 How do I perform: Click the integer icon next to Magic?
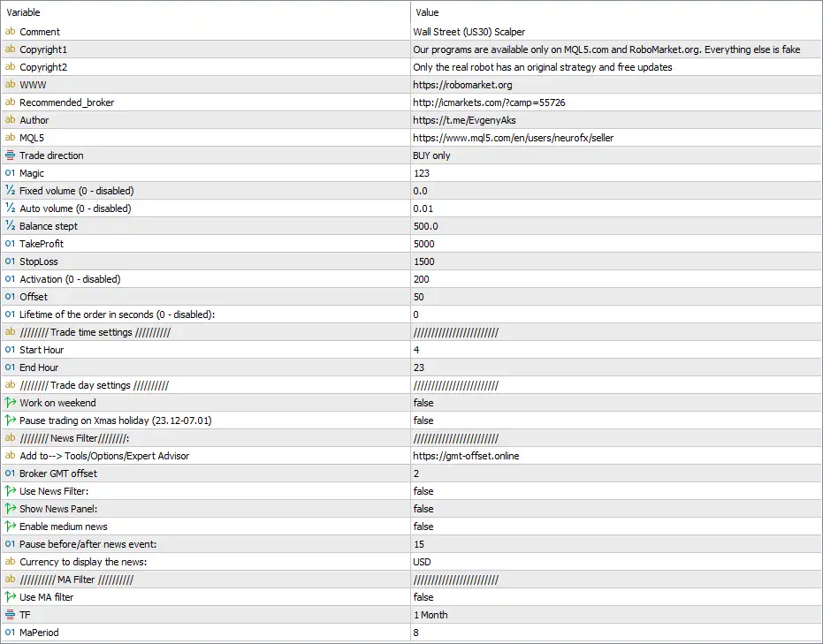click(x=10, y=173)
